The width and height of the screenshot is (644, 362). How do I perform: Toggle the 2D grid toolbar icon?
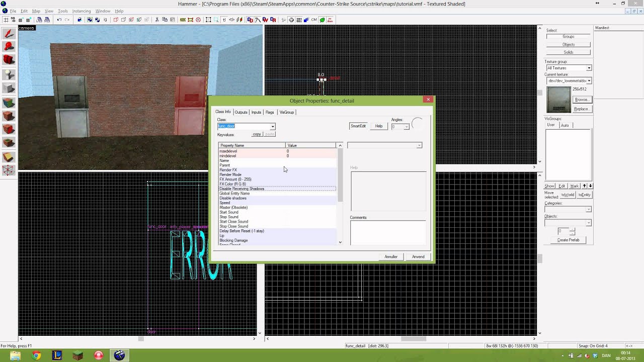coord(5,20)
